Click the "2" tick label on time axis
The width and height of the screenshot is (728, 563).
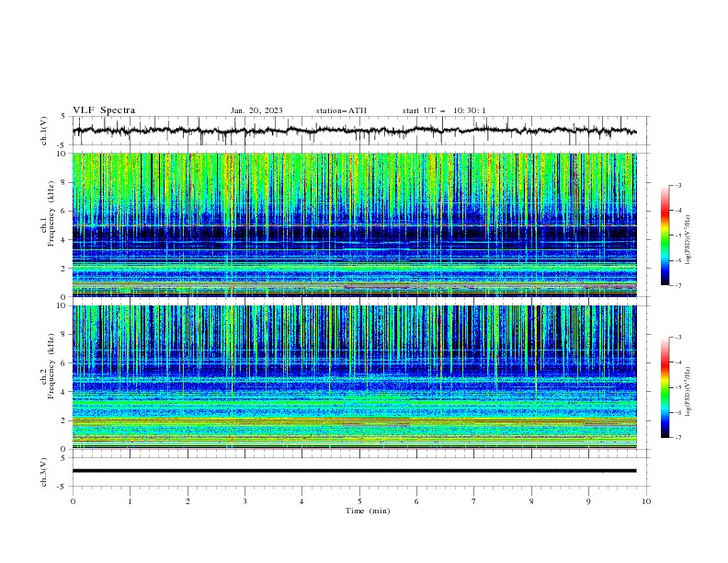point(188,501)
